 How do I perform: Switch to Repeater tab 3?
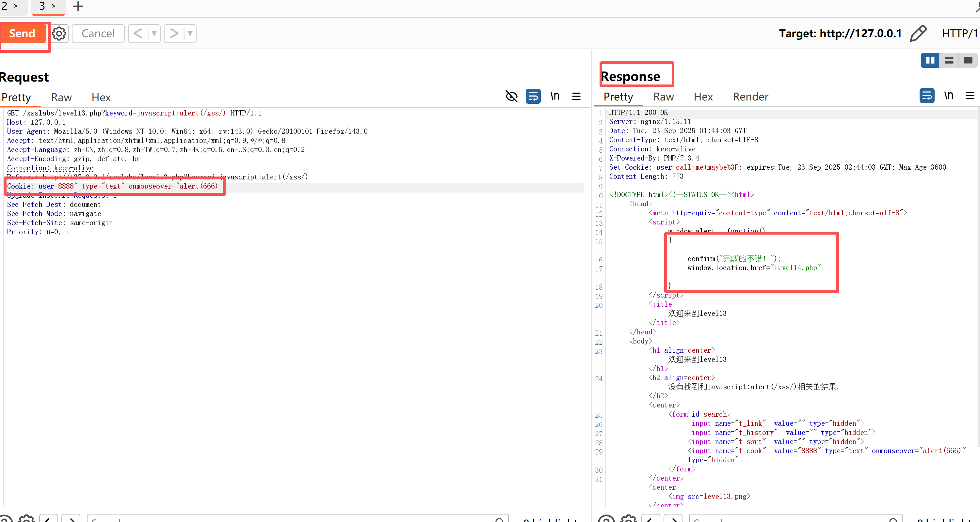point(42,6)
